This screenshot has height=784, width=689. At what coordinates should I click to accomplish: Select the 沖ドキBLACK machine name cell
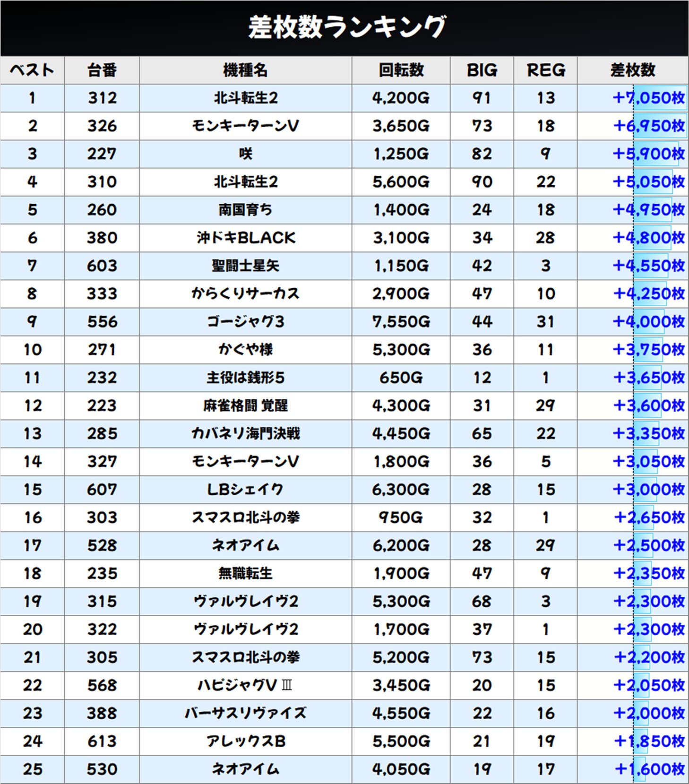[245, 238]
